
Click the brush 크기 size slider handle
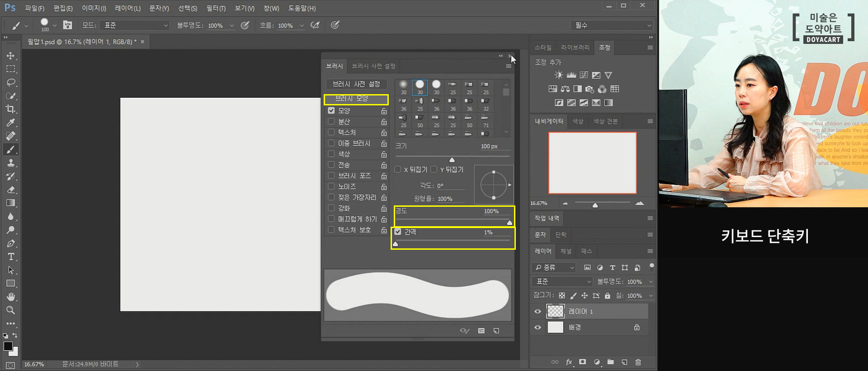pos(452,160)
